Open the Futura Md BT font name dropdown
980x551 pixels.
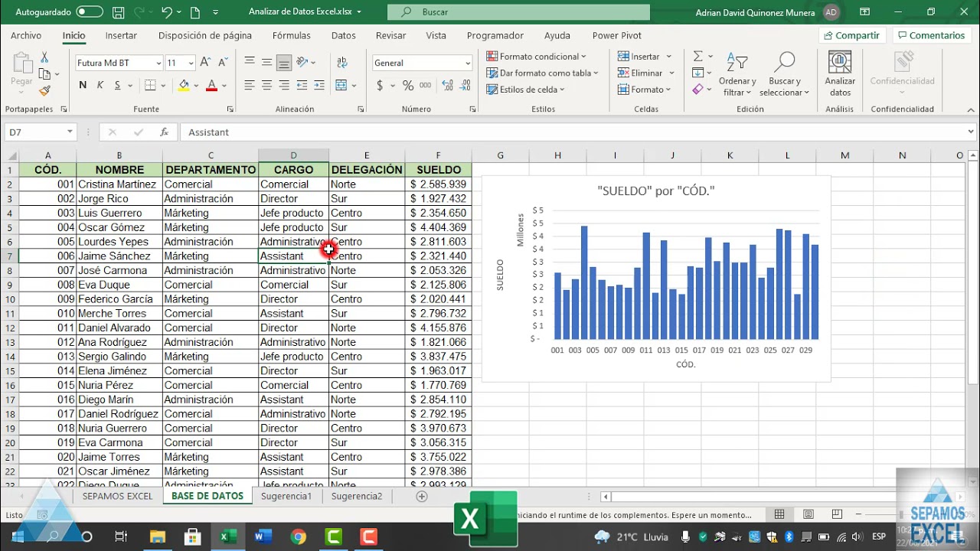[x=158, y=64]
